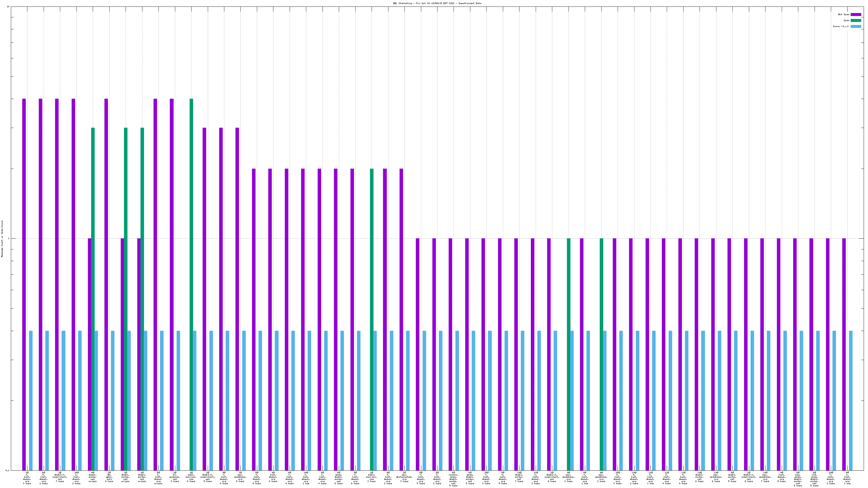Click the y-axis '0.1' tick label
Image resolution: width=868 pixels, height=488 pixels.
(x=7, y=470)
